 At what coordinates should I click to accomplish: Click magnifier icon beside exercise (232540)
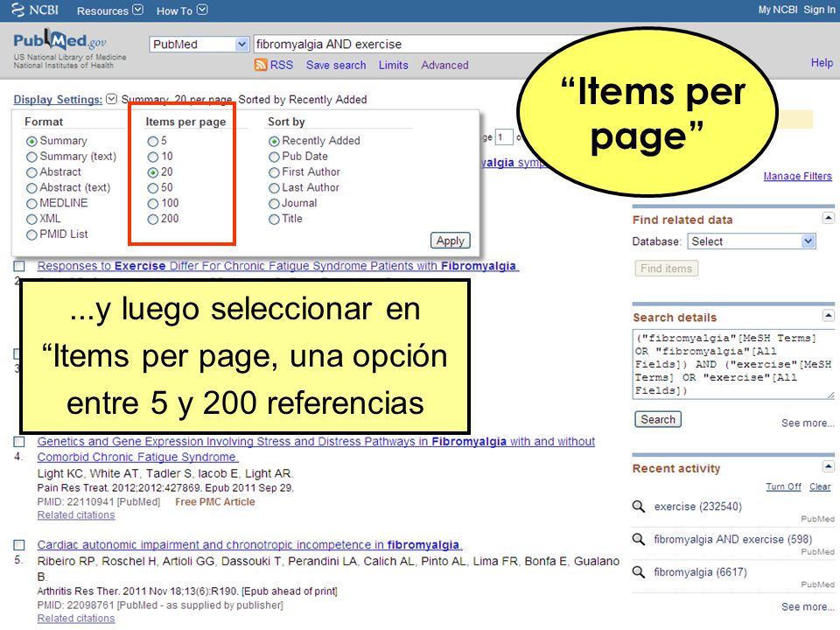tap(638, 507)
